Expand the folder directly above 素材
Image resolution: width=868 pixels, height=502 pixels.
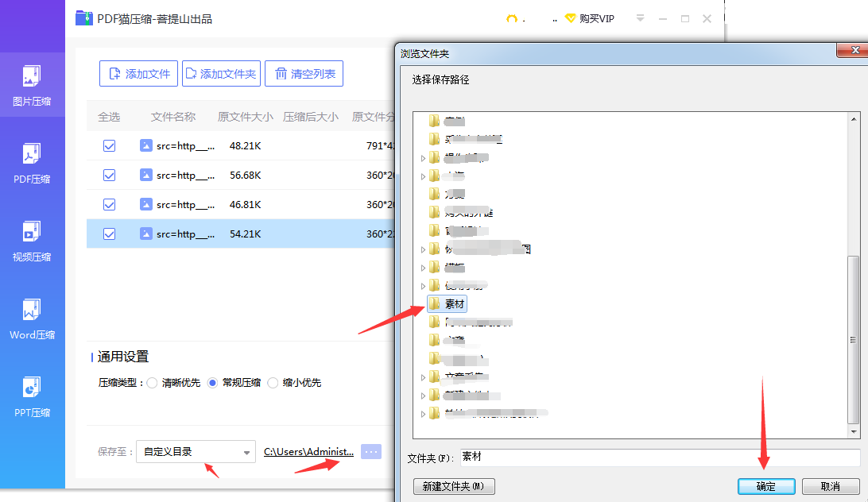pos(423,286)
